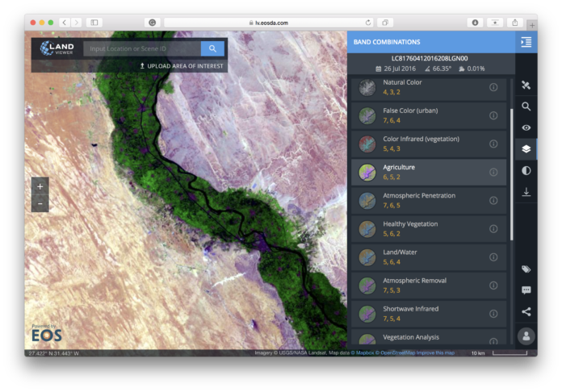
Task: Open the feedback chat bubble icon
Action: [526, 290]
